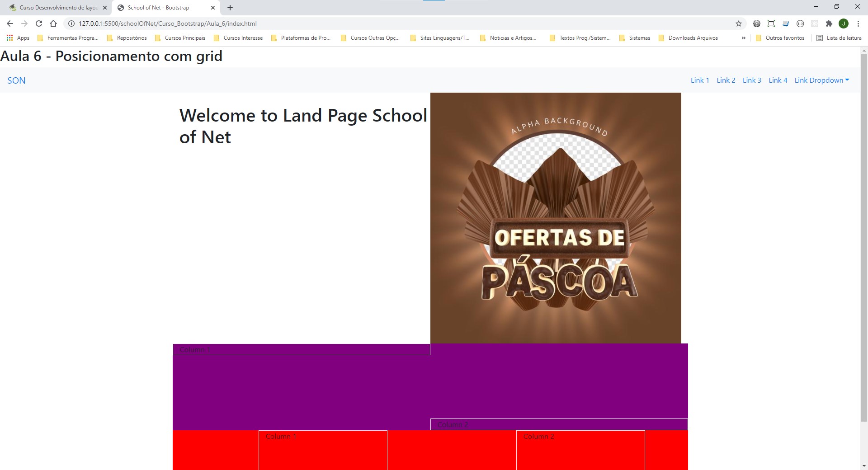Click the SON navbar brand link

tap(16, 80)
